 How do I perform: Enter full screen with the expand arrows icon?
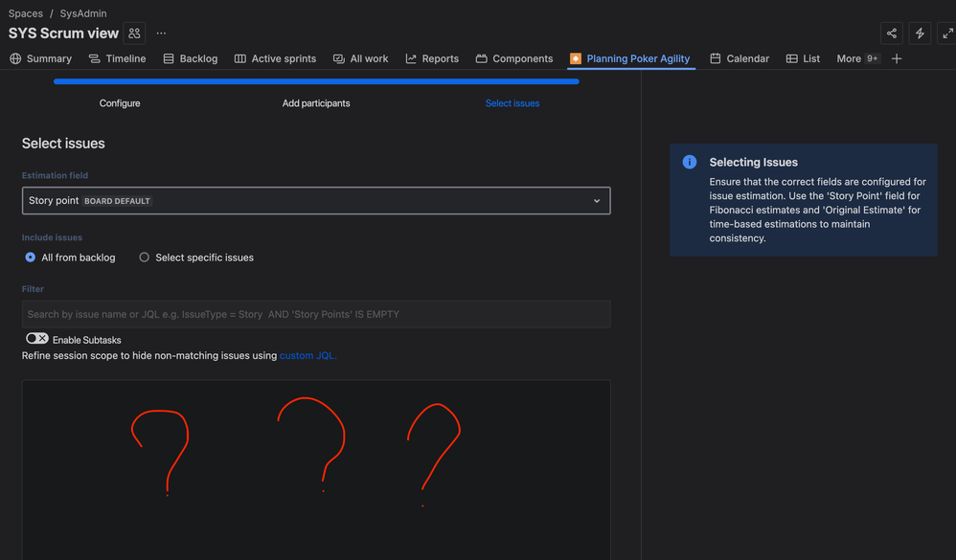(x=946, y=34)
